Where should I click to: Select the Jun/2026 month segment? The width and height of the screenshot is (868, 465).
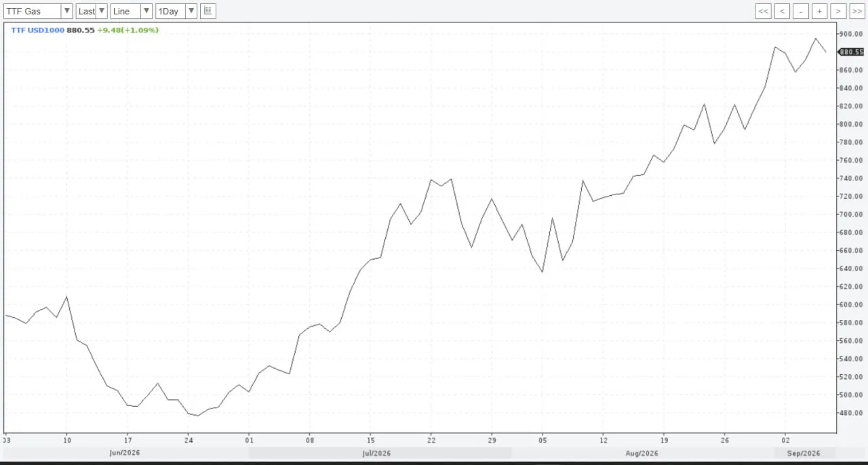[125, 453]
